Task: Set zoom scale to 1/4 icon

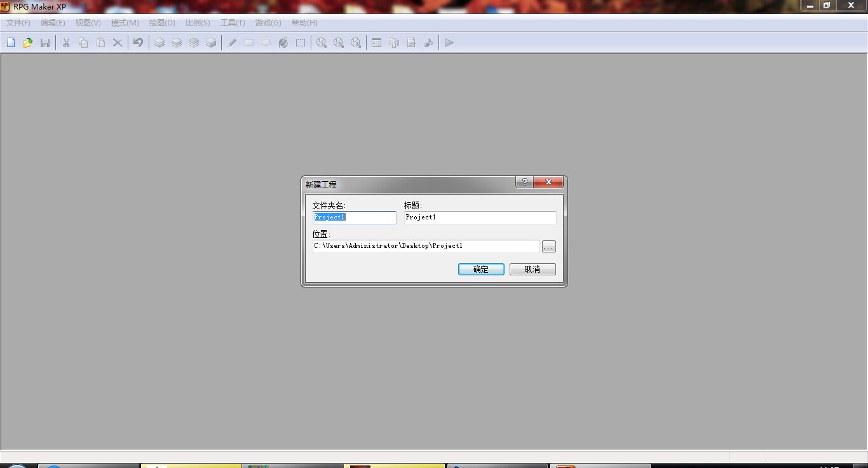Action: point(356,43)
